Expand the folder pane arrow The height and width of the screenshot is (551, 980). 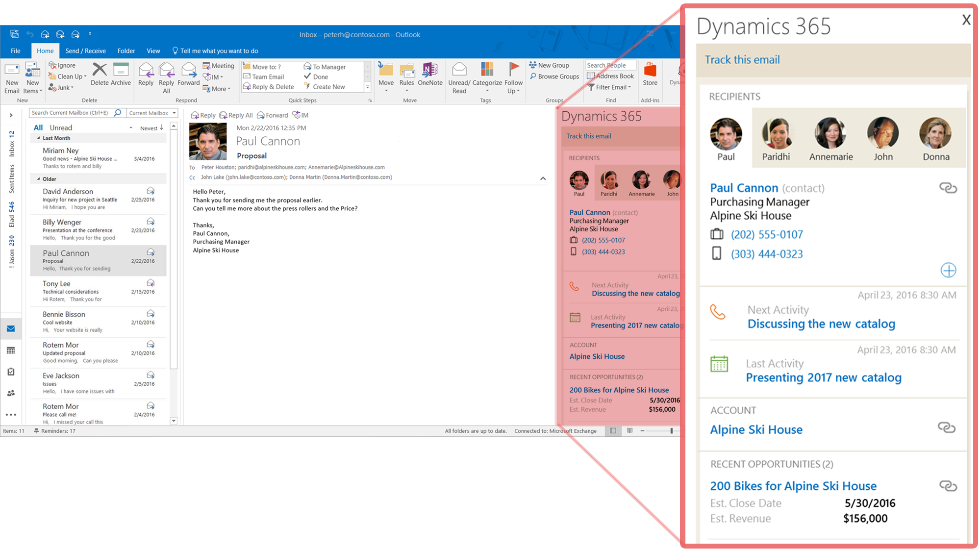coord(11,116)
